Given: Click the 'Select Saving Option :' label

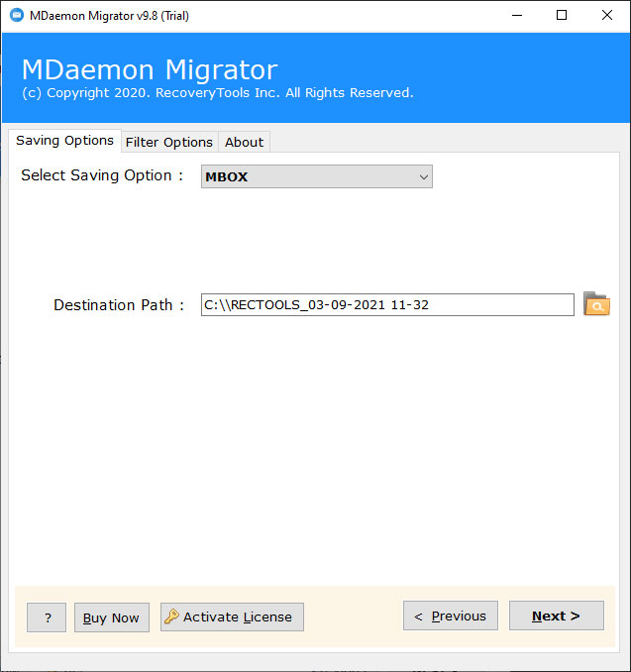Looking at the screenshot, I should click(102, 175).
